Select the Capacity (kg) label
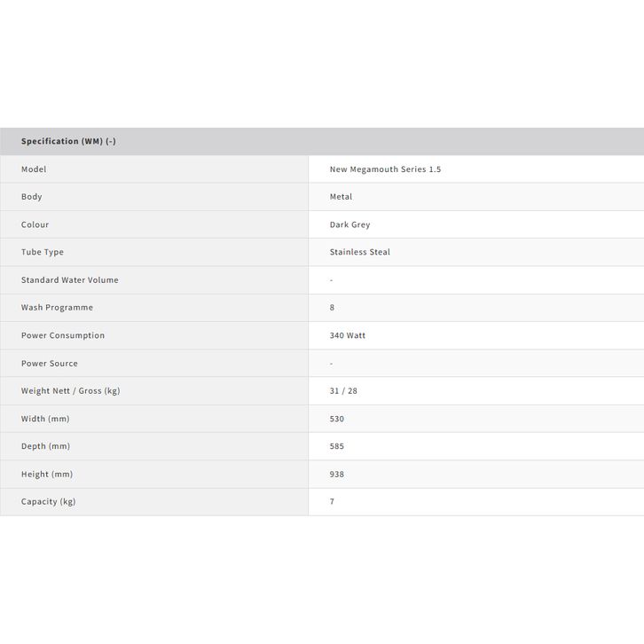This screenshot has height=644, width=644. pos(49,502)
